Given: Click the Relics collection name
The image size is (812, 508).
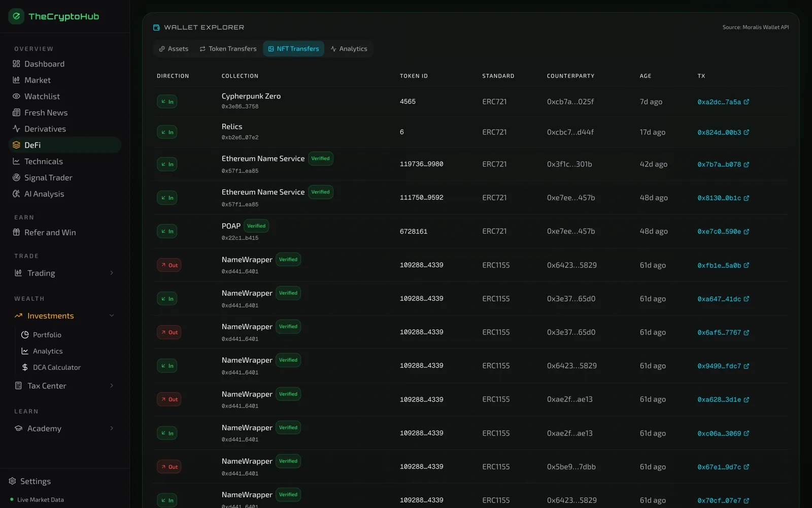Looking at the screenshot, I should coord(232,126).
